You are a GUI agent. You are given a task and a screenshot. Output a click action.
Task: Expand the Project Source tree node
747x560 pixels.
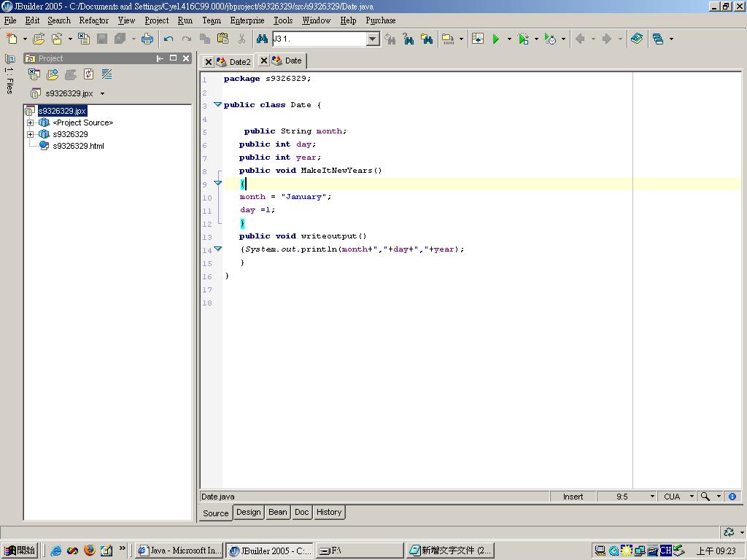[x=31, y=122]
